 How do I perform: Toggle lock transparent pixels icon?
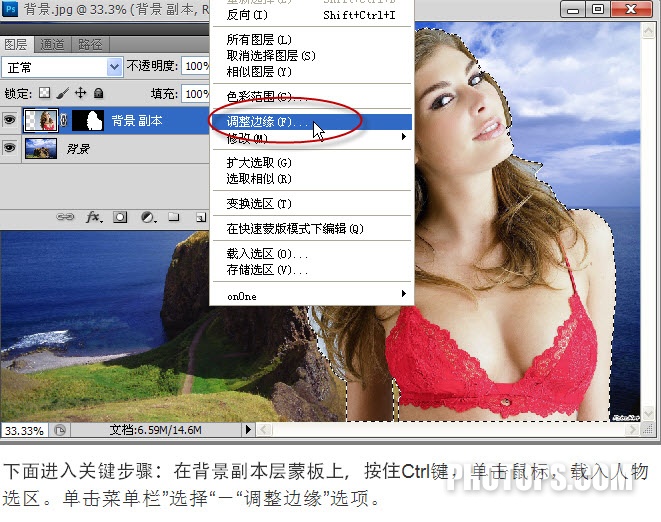pos(44,93)
